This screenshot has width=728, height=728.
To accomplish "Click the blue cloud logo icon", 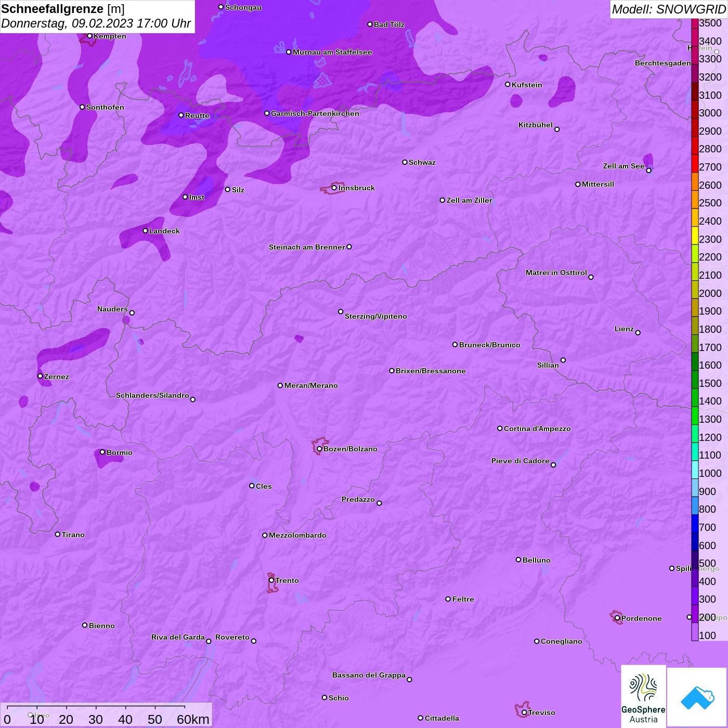I will pyautogui.click(x=697, y=697).
